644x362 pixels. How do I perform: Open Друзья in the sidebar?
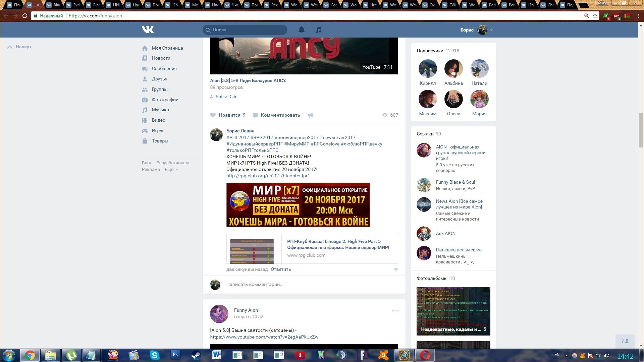(x=159, y=79)
